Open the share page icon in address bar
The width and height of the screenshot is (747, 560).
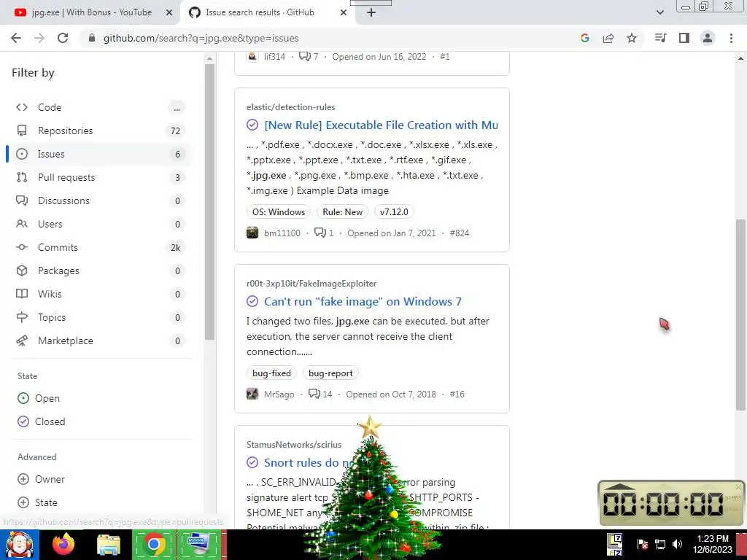coord(608,38)
